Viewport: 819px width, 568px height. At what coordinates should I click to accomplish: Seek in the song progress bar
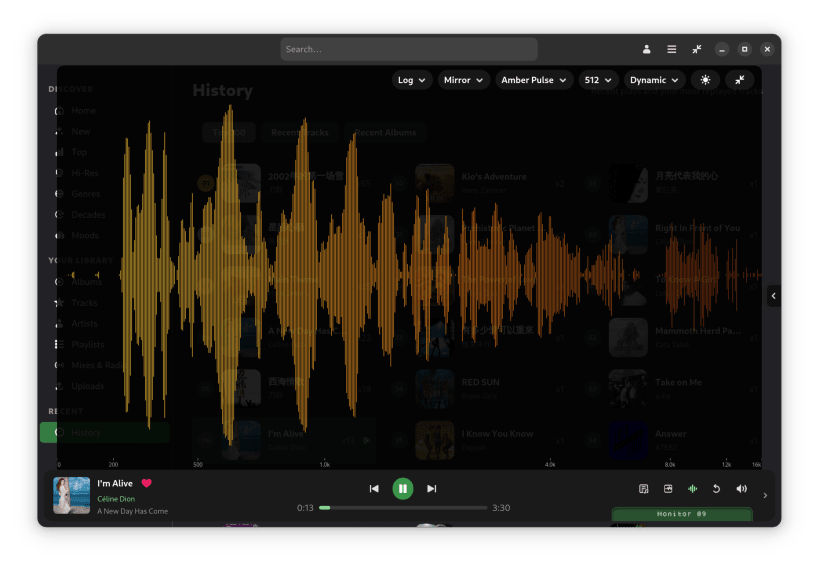pos(403,508)
